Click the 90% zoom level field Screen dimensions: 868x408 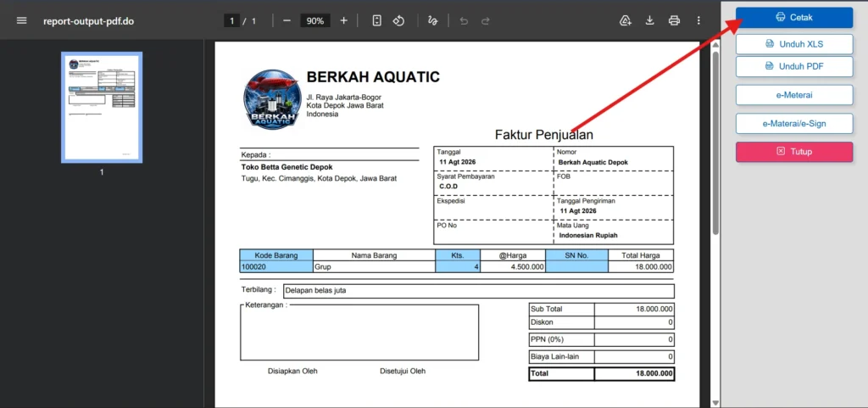[x=315, y=21]
